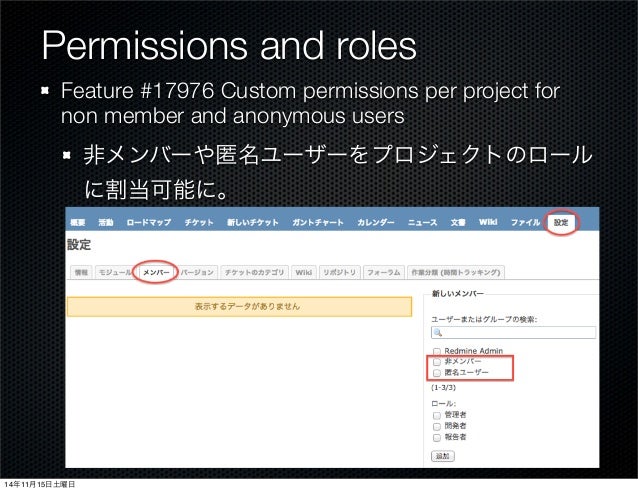Check the Redmine Admin checkbox
Viewport: 638px width, 491px height.
(437, 351)
